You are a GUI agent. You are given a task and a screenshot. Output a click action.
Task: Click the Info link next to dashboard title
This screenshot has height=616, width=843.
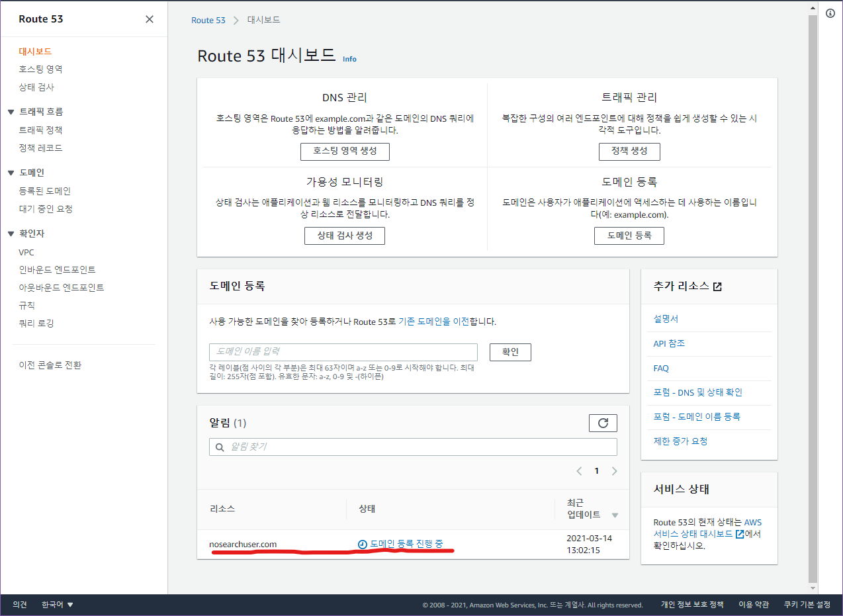point(349,59)
